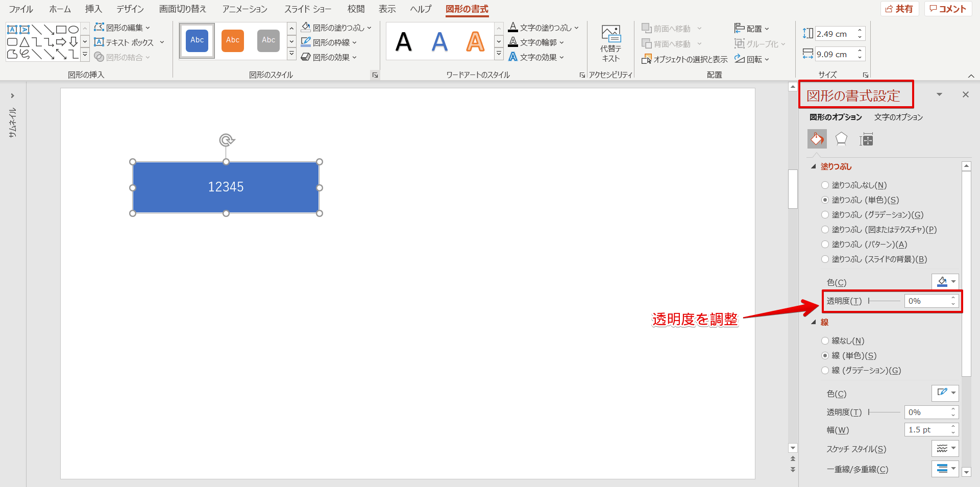Screen dimensions: 980x487
Task: Open the スケッチ スタイル(S) dropdown
Action: point(945,449)
